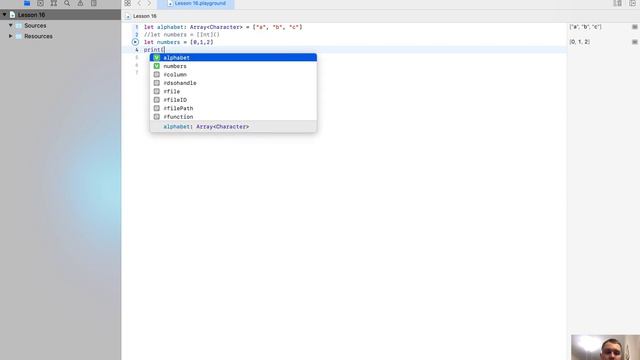Quick Look the [0, 1, 2] result
The width and height of the screenshot is (640, 360).
[635, 42]
